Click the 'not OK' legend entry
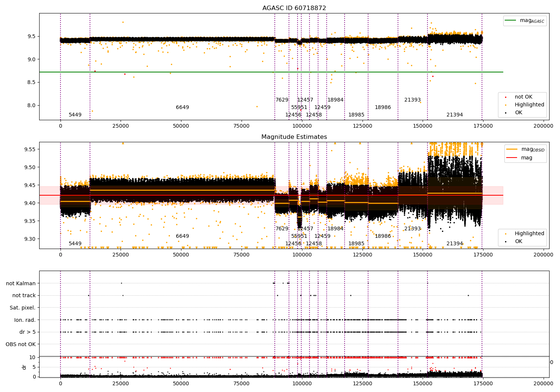Viewport: 560px width, 392px height. [x=523, y=97]
